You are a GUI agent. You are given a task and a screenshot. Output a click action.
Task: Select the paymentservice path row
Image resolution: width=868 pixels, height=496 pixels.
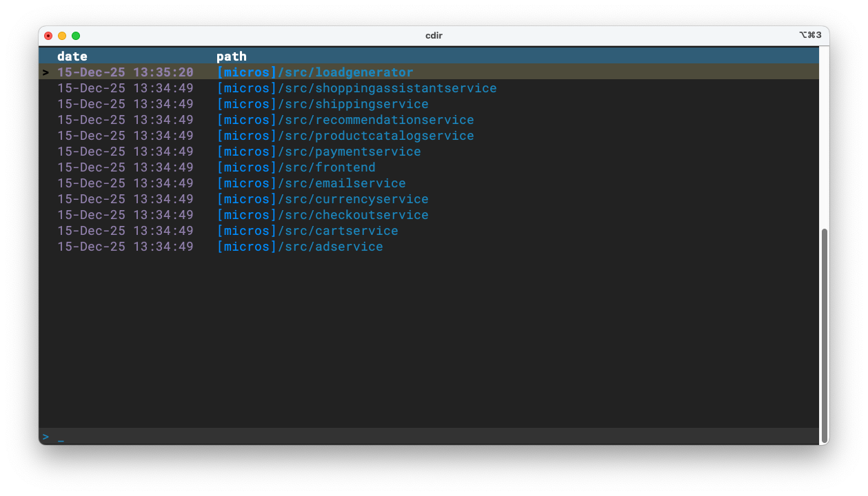319,152
